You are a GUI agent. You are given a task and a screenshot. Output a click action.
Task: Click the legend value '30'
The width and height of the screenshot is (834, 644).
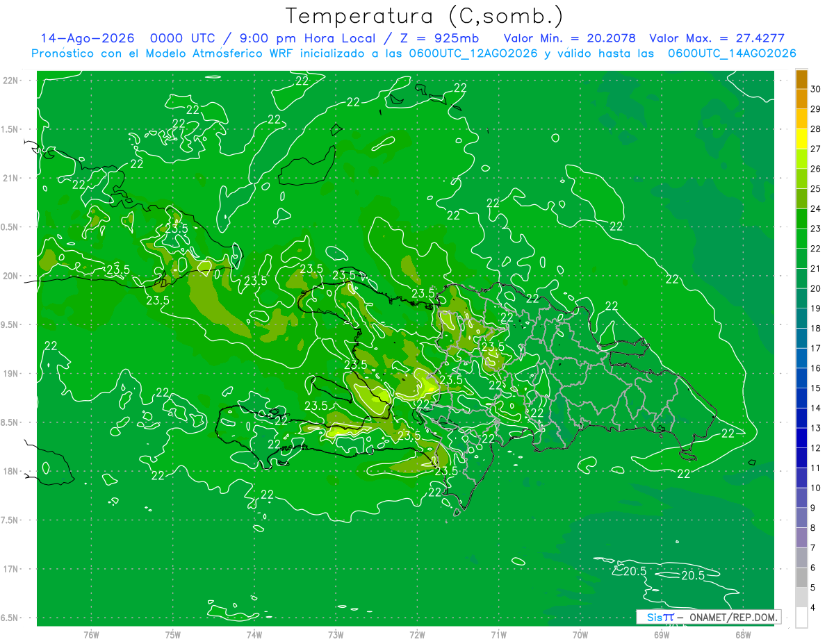tap(817, 89)
